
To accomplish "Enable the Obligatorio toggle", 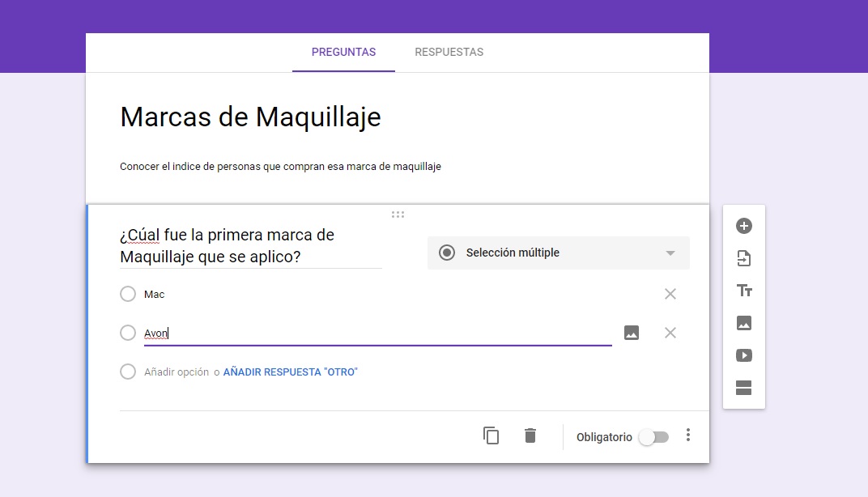I will pyautogui.click(x=653, y=436).
